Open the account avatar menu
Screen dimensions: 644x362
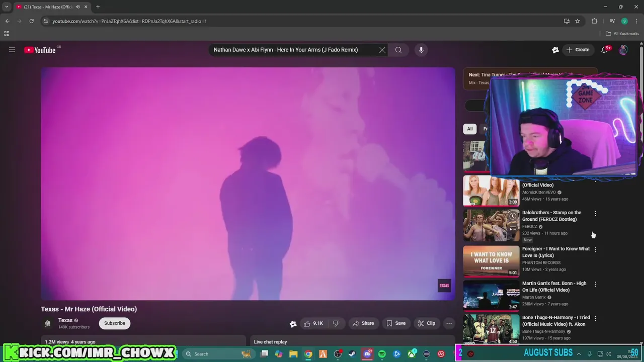pos(623,50)
